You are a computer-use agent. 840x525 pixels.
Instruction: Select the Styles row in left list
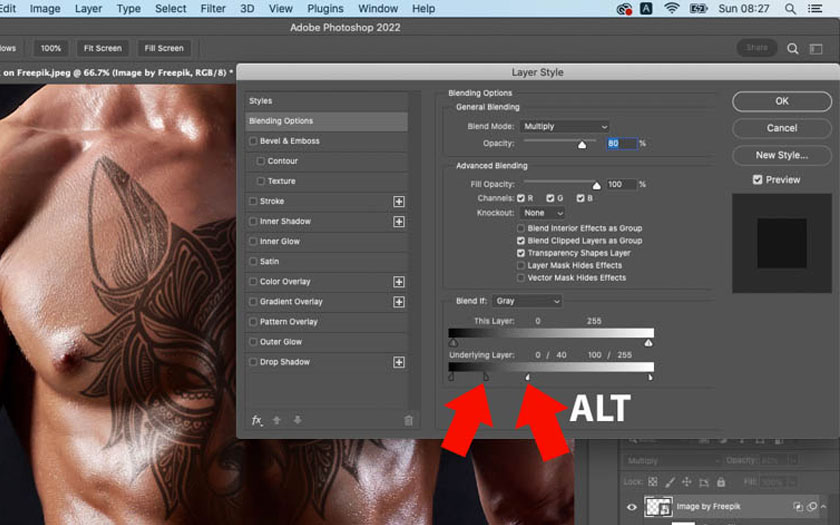click(326, 101)
